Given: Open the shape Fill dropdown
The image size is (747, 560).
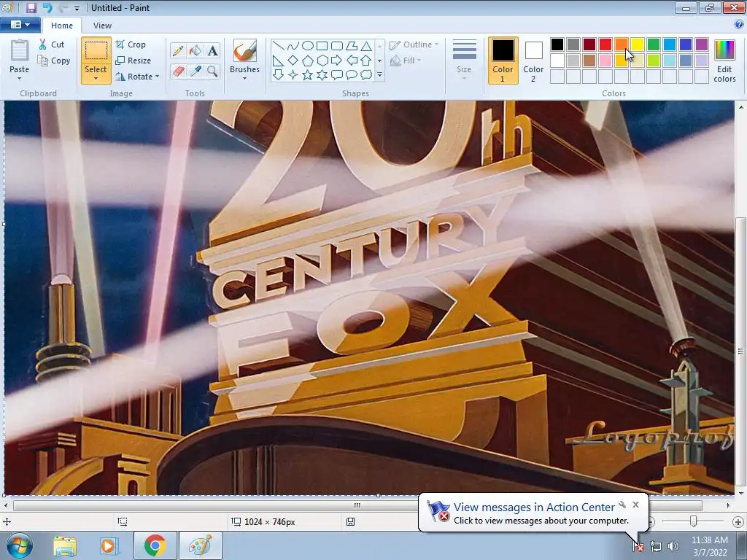Looking at the screenshot, I should [406, 61].
